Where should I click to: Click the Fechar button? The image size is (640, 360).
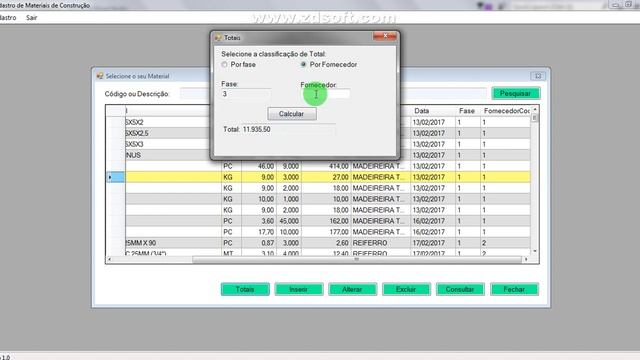click(514, 289)
